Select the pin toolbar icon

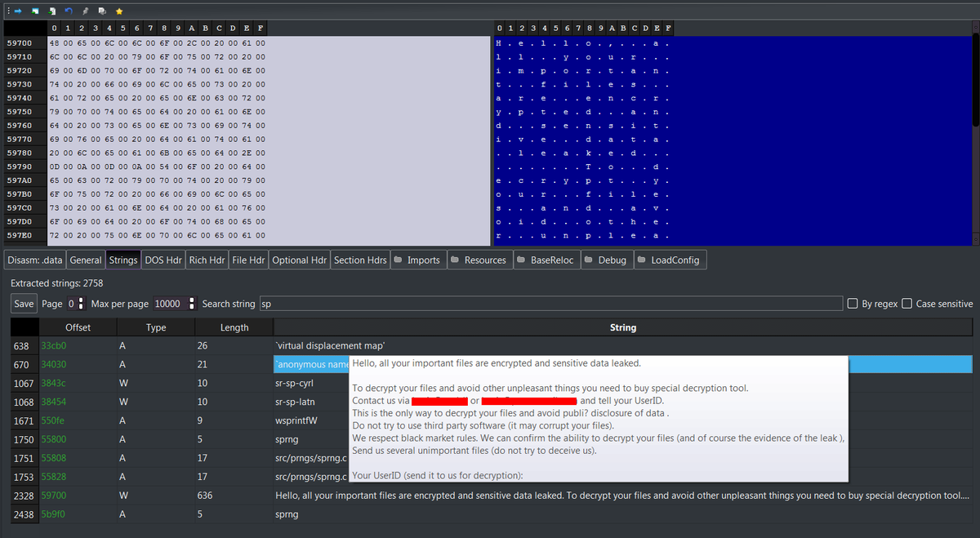(86, 11)
